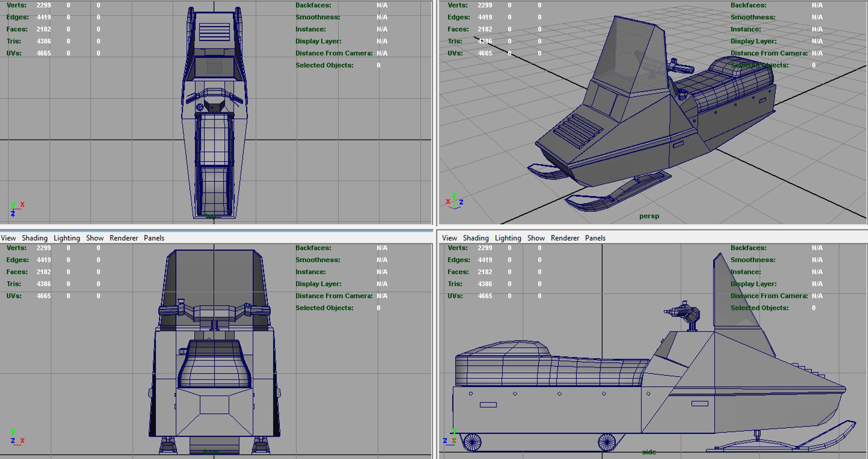The width and height of the screenshot is (868, 459).
Task: Open the Lighting menu in the side view panel
Action: [508, 238]
